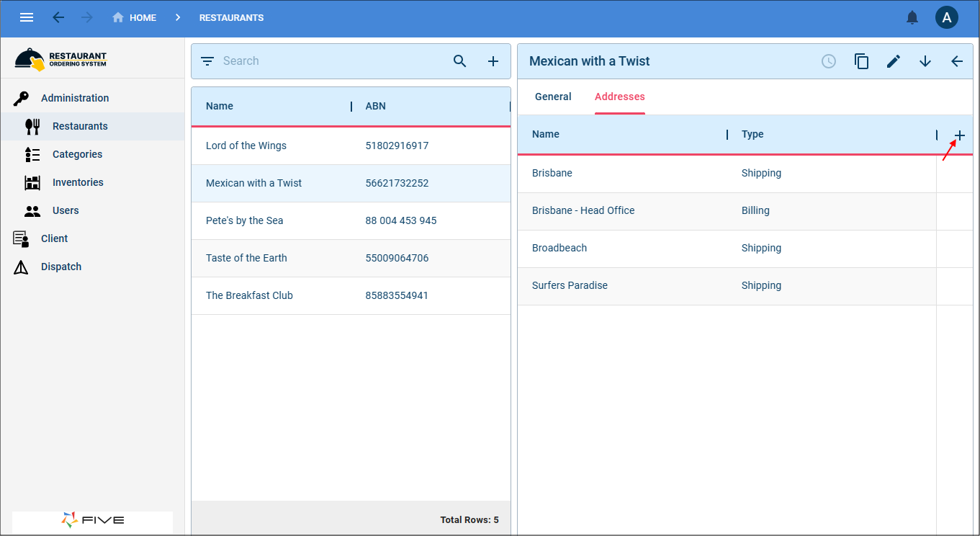Open the hamburger menu
The height and width of the screenshot is (536, 980).
point(27,17)
